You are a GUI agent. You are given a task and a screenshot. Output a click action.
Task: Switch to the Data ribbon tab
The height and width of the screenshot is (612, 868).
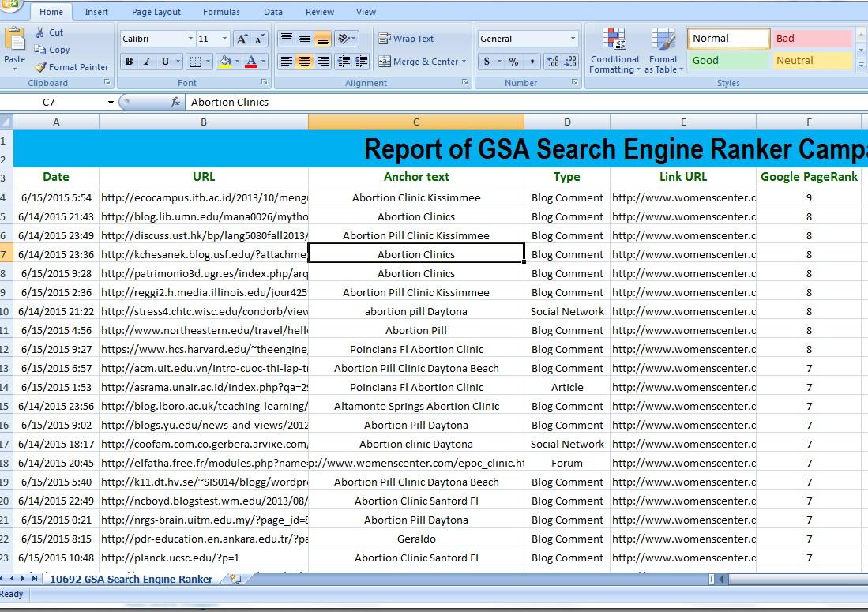273,11
